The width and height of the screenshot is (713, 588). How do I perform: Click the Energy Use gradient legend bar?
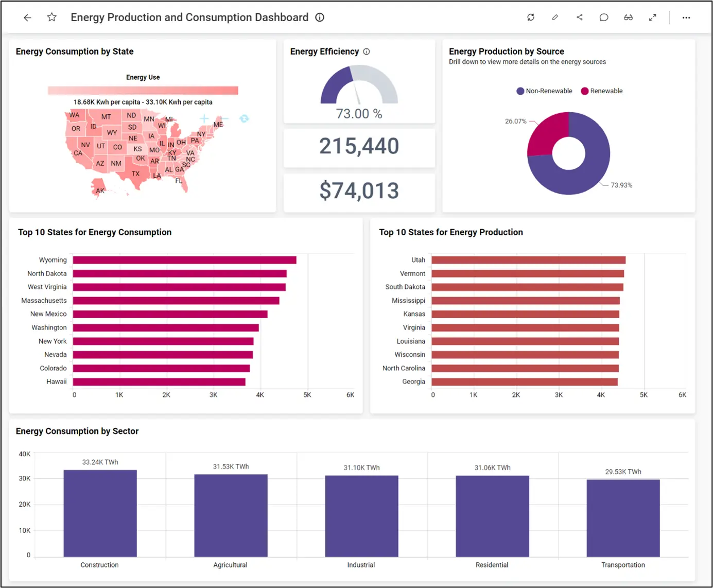click(143, 91)
